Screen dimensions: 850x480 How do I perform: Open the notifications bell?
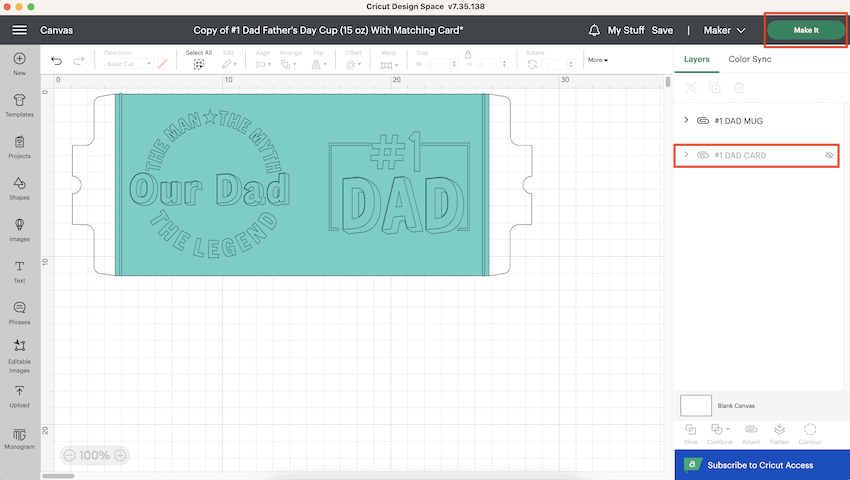coord(594,30)
